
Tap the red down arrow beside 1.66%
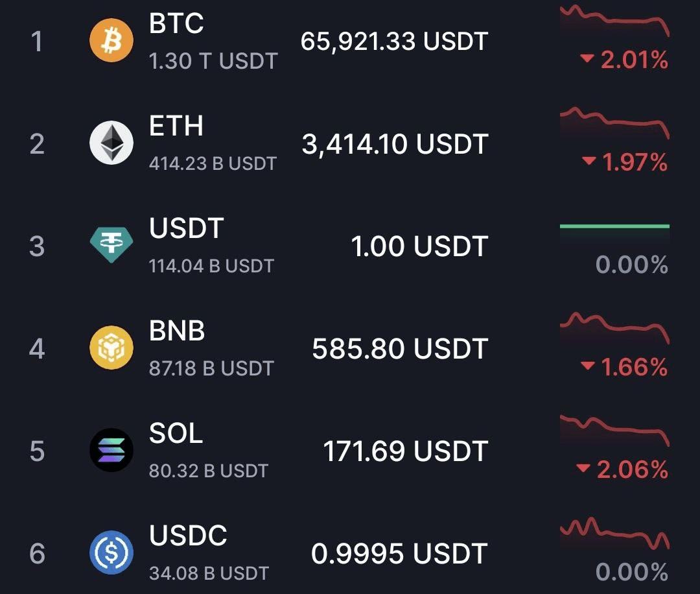pyautogui.click(x=587, y=366)
